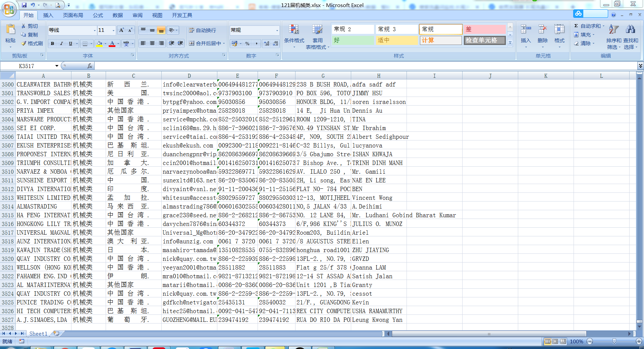Viewport: 644px width, 349px height.
Task: Click the insert function fx icon
Action: 90,66
